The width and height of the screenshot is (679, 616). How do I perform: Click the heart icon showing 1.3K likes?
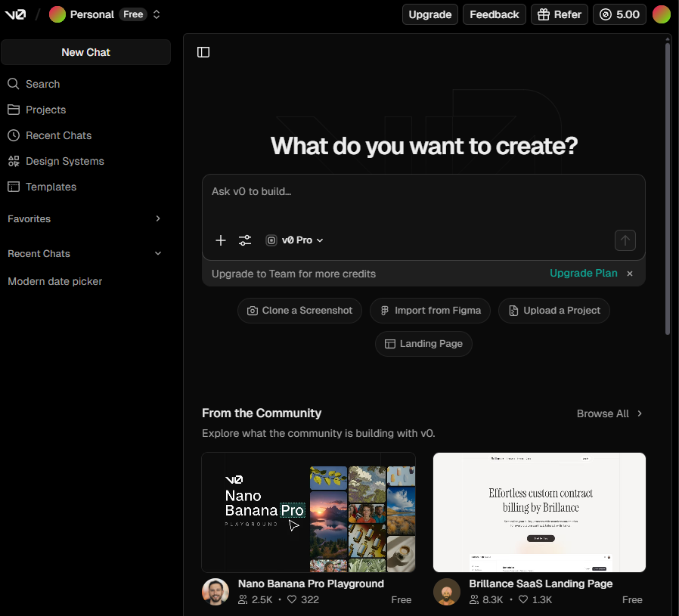tap(523, 599)
